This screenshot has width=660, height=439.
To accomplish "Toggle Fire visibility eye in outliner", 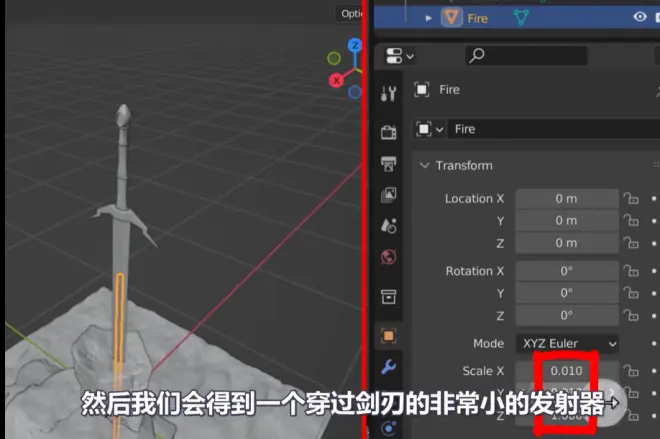I will tap(640, 17).
